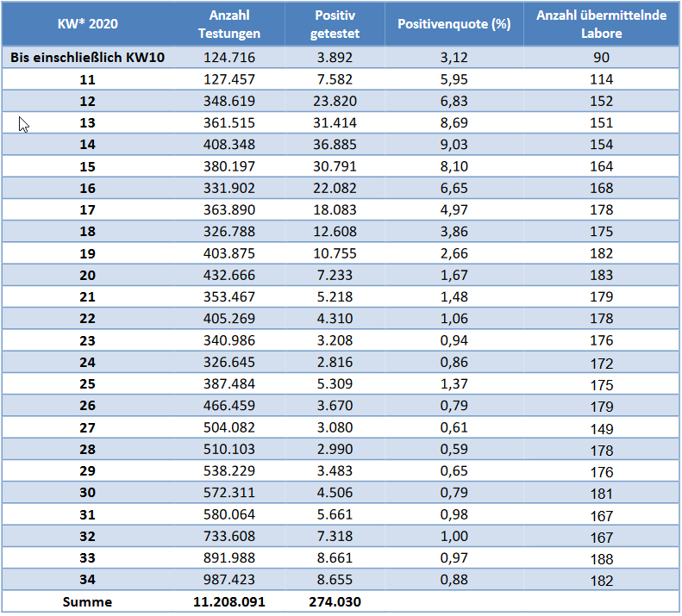The image size is (682, 616).
Task: Click the week 27 row label
Action: (88, 428)
